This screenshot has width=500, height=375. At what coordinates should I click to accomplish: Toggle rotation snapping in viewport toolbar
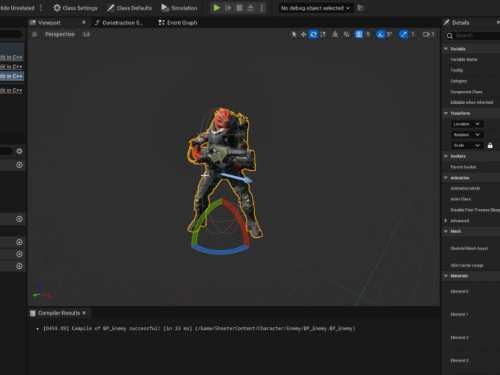point(380,34)
